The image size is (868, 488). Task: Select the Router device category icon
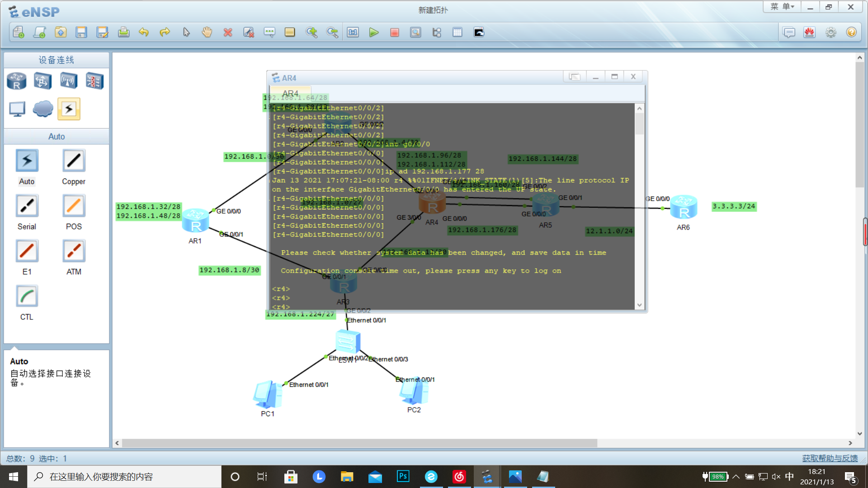click(x=17, y=81)
